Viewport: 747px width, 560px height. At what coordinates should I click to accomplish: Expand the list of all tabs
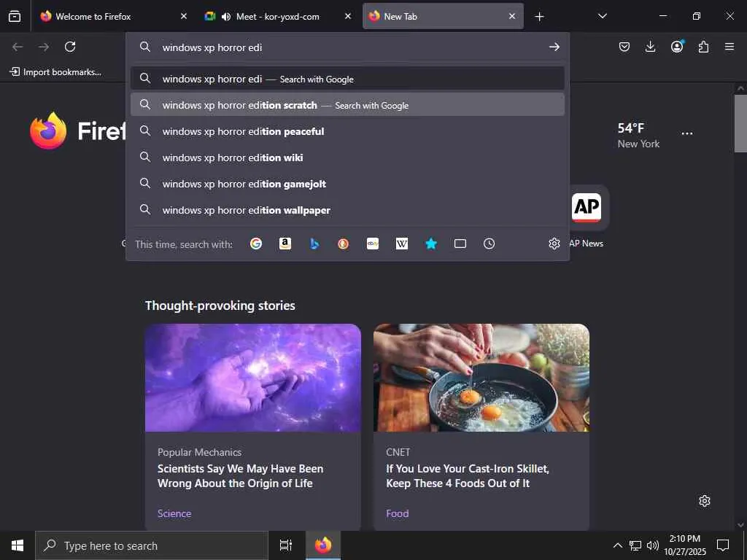(602, 16)
